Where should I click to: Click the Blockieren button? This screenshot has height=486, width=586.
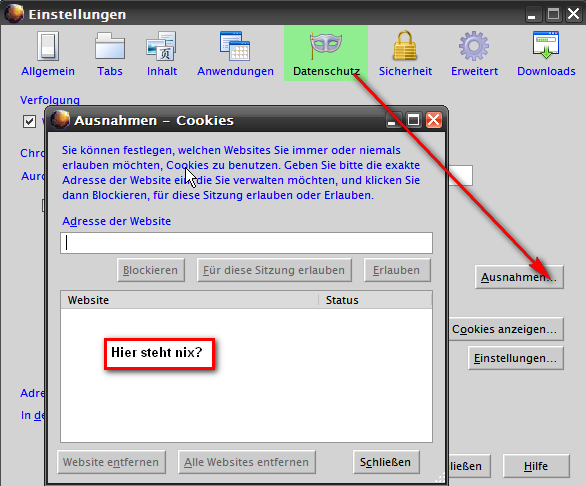point(151,270)
